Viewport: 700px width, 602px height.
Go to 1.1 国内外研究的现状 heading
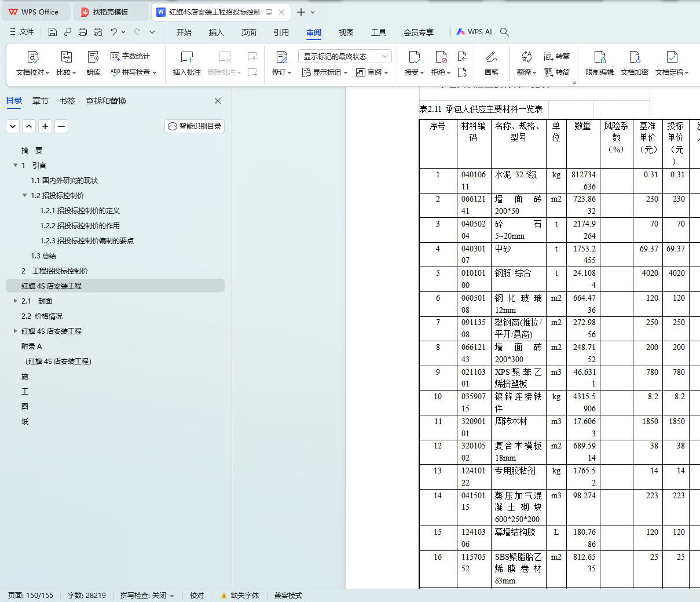click(x=64, y=180)
